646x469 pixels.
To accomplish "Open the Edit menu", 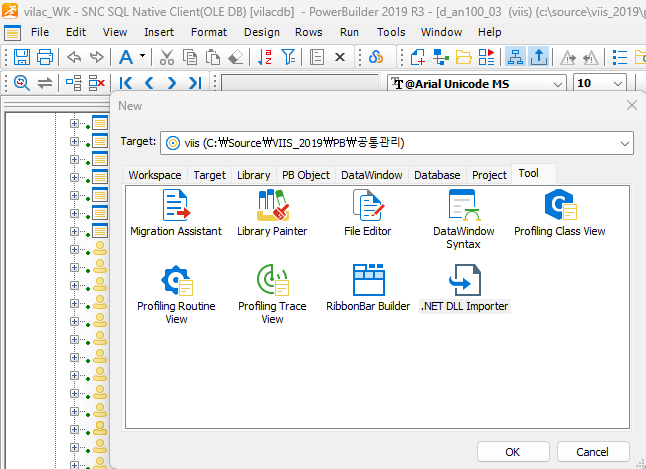I will pyautogui.click(x=76, y=32).
